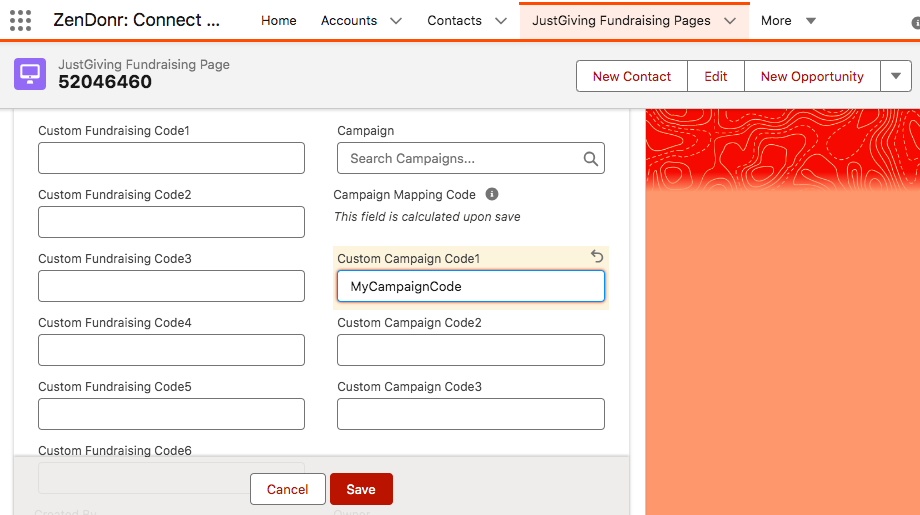Open JustGiving Fundraising Pages tab chevron
The width and height of the screenshot is (920, 515).
pos(730,21)
